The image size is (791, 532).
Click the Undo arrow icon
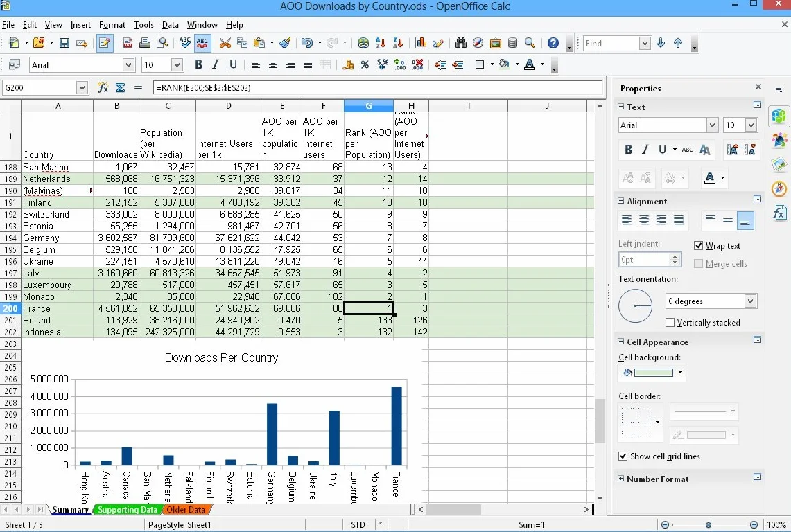tap(306, 44)
